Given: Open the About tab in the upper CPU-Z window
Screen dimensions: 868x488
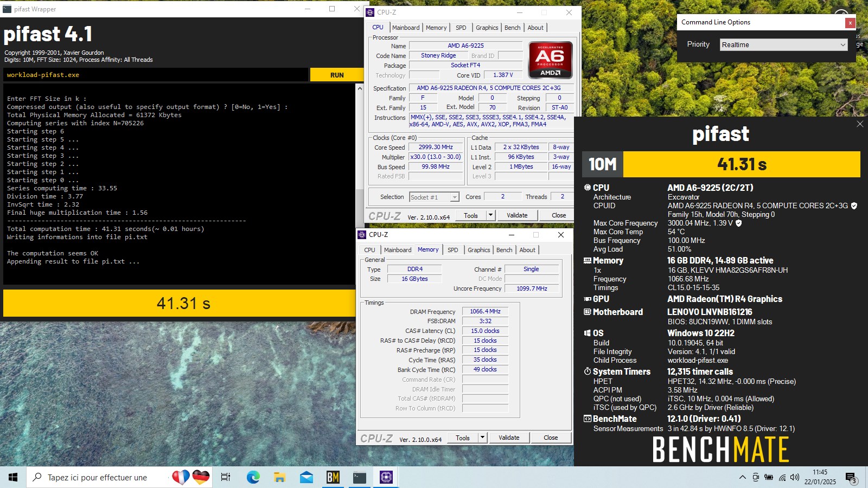Looking at the screenshot, I should [535, 28].
